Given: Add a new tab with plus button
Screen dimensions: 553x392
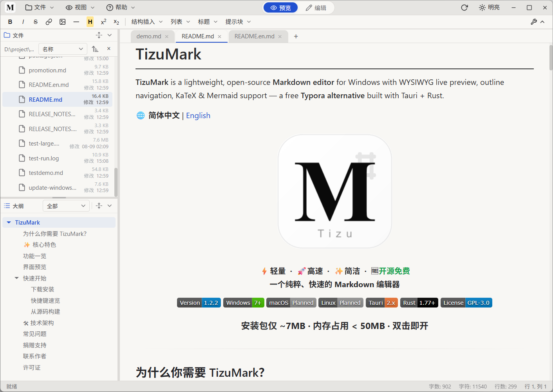Looking at the screenshot, I should (296, 36).
